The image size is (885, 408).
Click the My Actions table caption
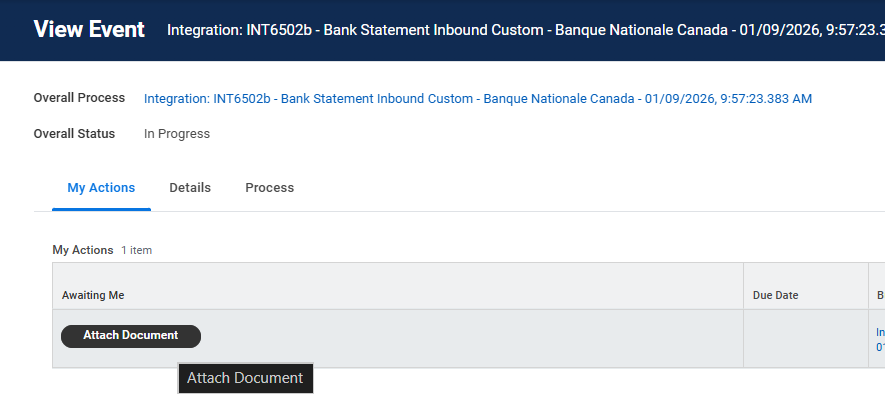coord(82,250)
